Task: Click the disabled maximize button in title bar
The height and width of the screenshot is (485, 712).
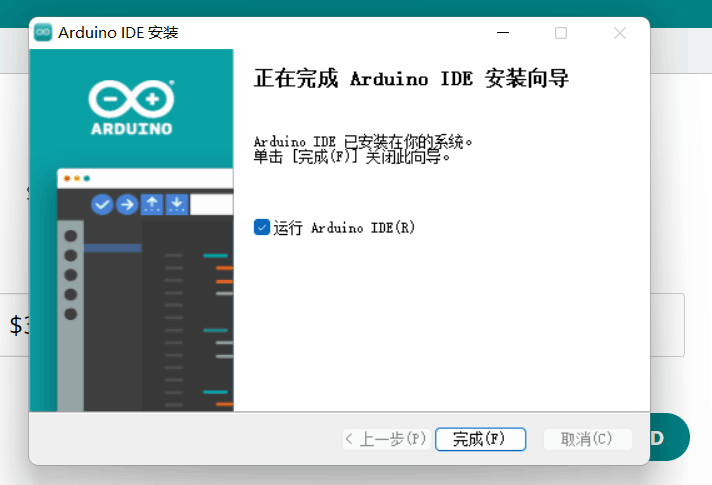Action: pyautogui.click(x=561, y=33)
